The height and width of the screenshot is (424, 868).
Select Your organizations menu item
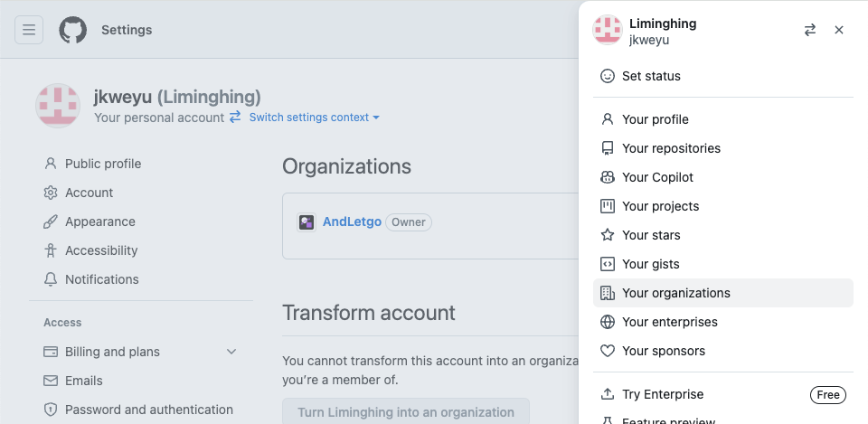(723, 293)
